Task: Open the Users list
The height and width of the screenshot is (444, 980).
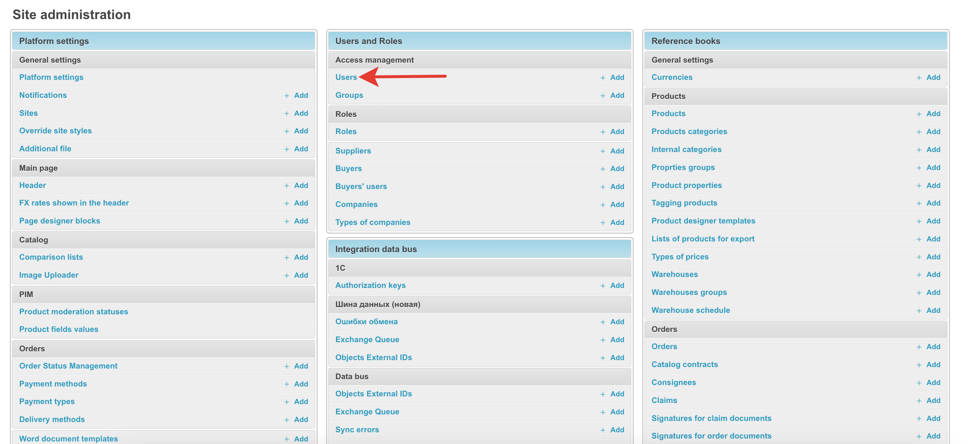Action: (346, 77)
